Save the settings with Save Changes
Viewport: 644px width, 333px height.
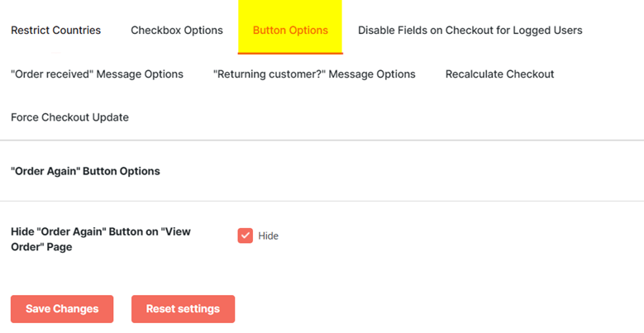pos(62,309)
